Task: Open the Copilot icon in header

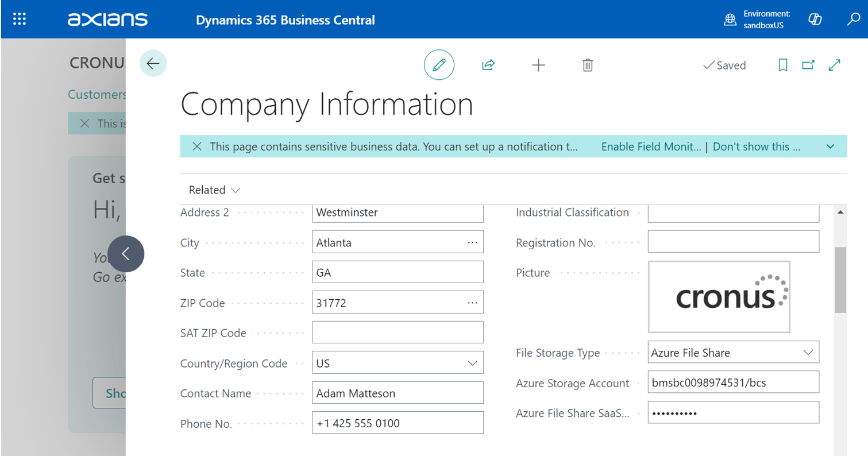Action: (x=815, y=20)
